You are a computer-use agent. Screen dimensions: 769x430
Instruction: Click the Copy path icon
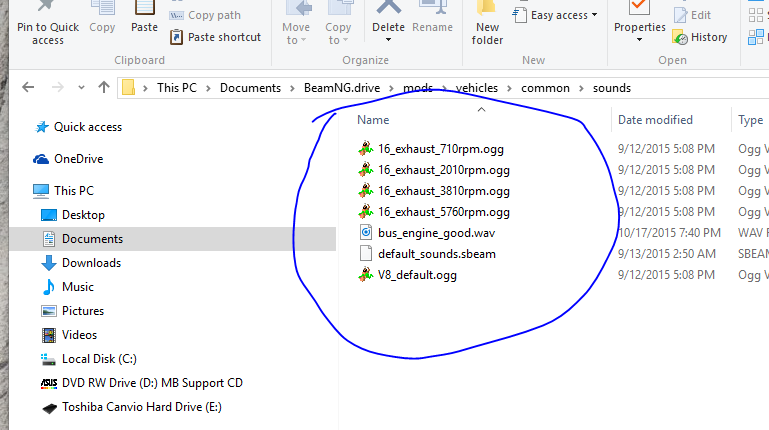click(176, 15)
